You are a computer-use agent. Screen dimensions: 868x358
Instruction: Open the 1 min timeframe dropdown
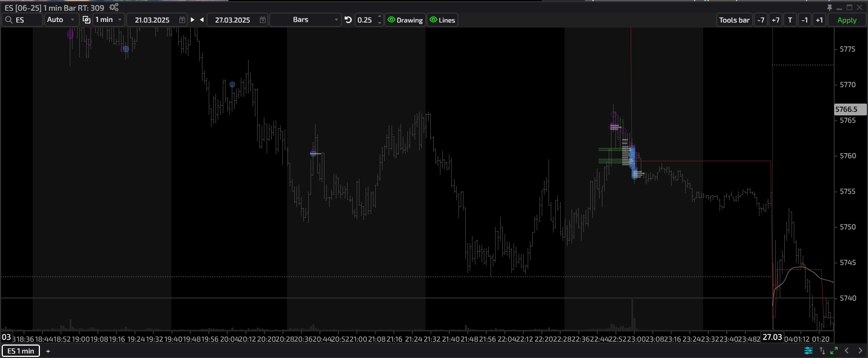[x=109, y=20]
